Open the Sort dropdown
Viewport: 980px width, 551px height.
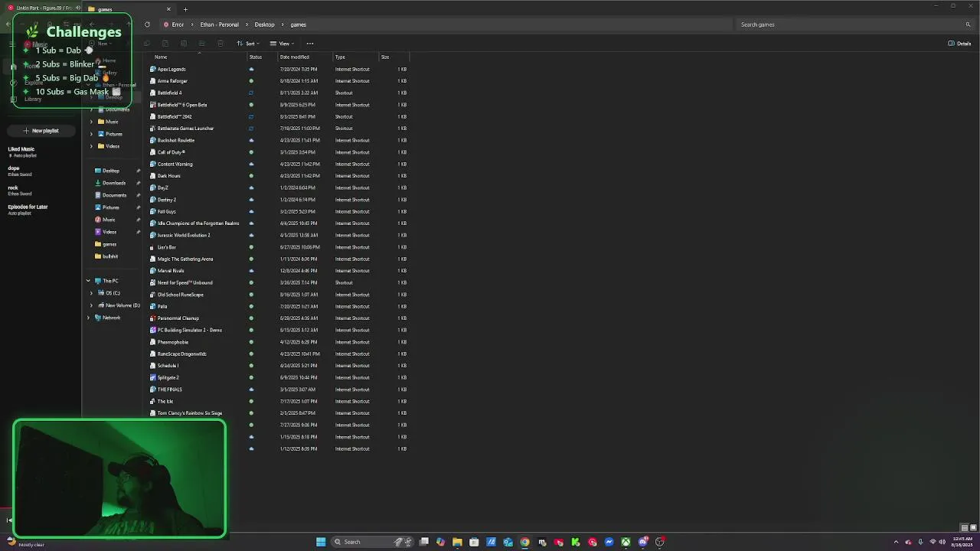click(x=248, y=44)
